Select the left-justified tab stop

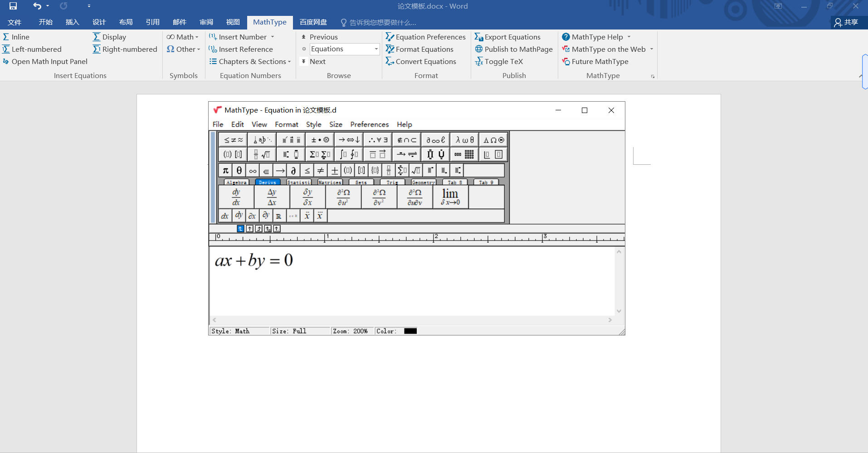[x=240, y=229]
